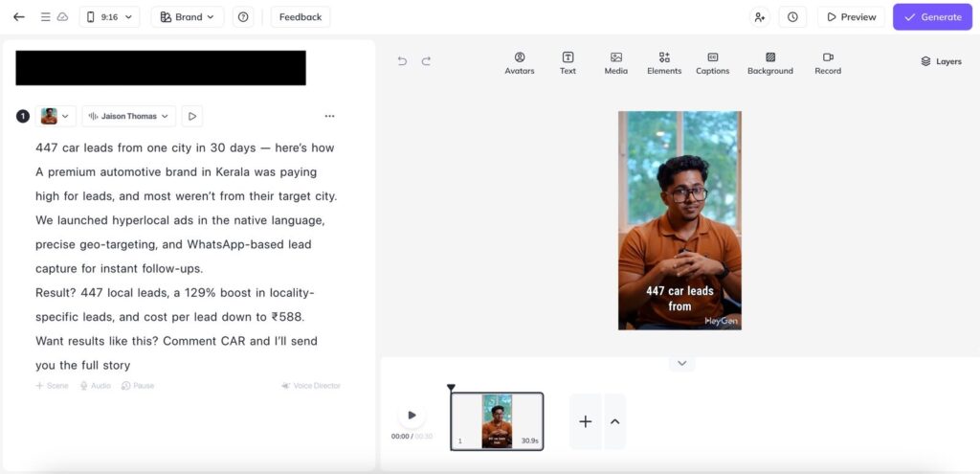980x474 pixels.
Task: Open the hamburger menu icon
Action: tap(46, 17)
